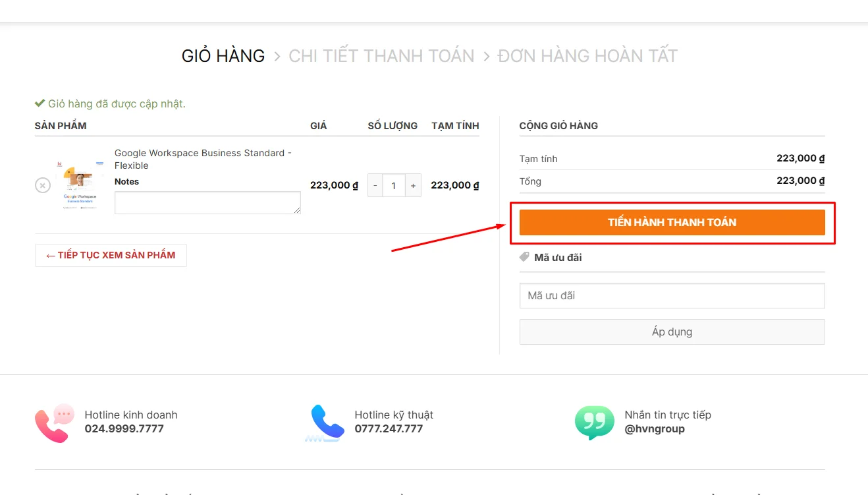Click the tag icon beside Mã ưu đãi
The width and height of the screenshot is (868, 495).
[x=524, y=257]
